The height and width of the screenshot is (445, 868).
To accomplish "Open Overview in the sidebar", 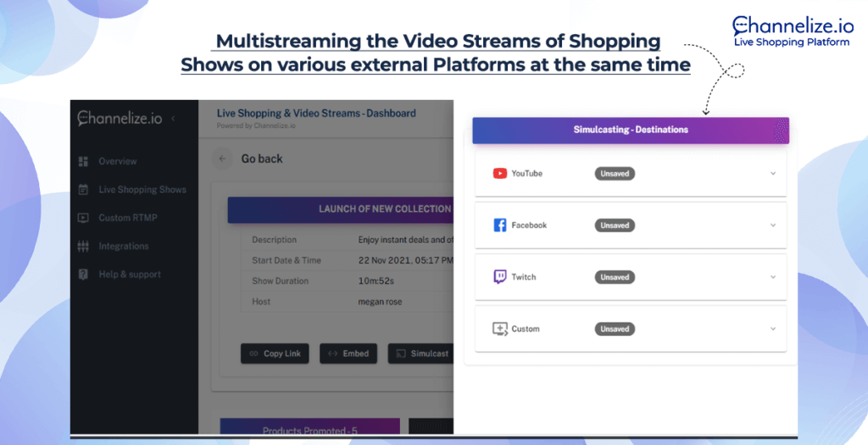I will (x=117, y=161).
